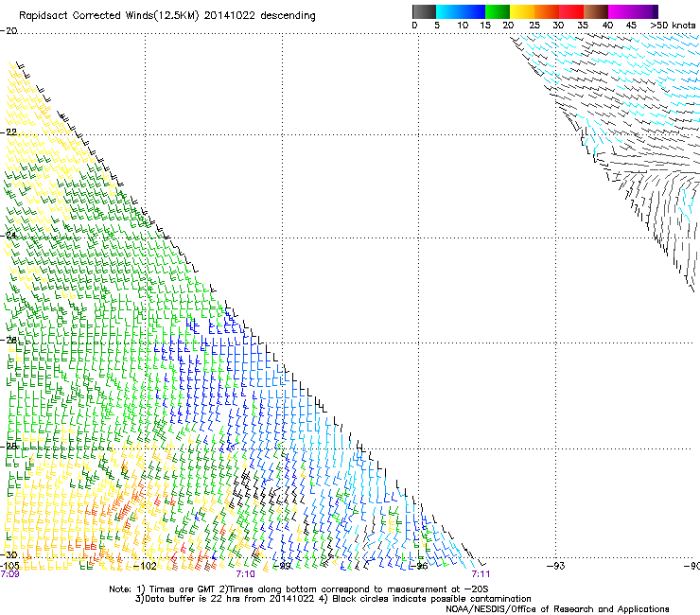This screenshot has width=700, height=615.
Task: Click the '-22' latitude axis label
Action: coord(9,132)
